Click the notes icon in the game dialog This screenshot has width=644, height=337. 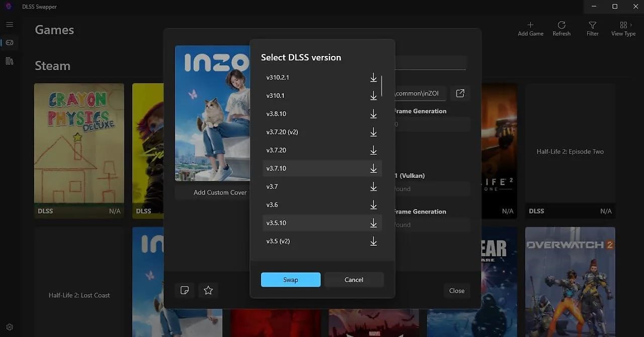(x=185, y=290)
